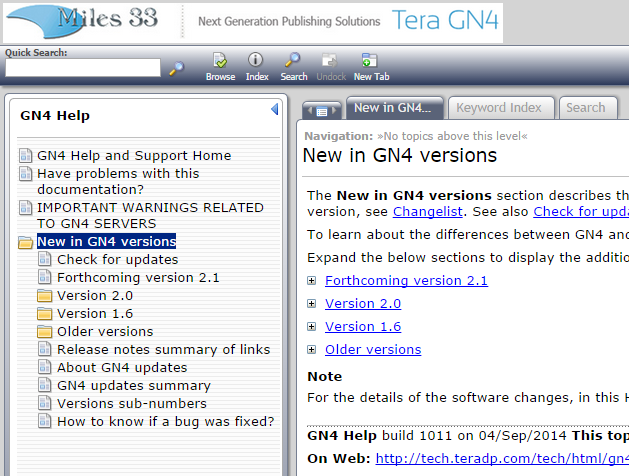Screen dimensions: 629x476
Task: Click folder icon beside Version 2.0 in tree
Action: tap(44, 296)
